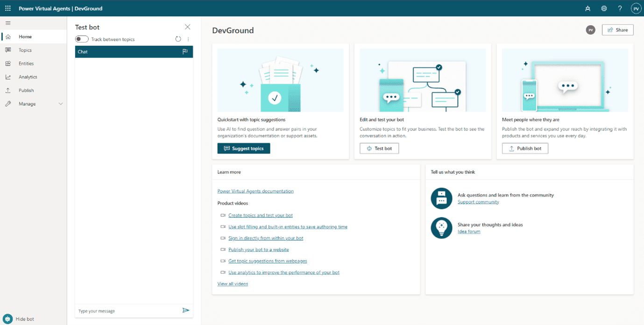The width and height of the screenshot is (644, 325).
Task: Open the Idea forum link
Action: [469, 231]
